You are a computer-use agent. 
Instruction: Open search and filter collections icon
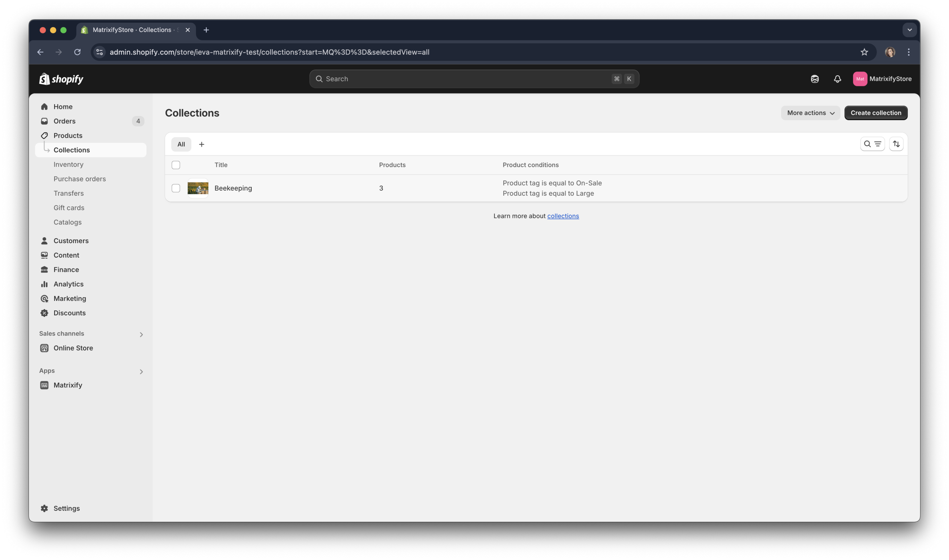[872, 144]
